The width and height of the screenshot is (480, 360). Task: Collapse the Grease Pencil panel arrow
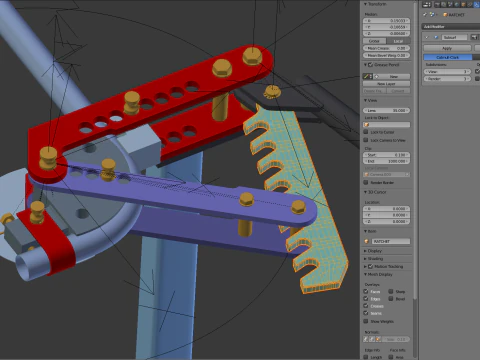[365, 65]
